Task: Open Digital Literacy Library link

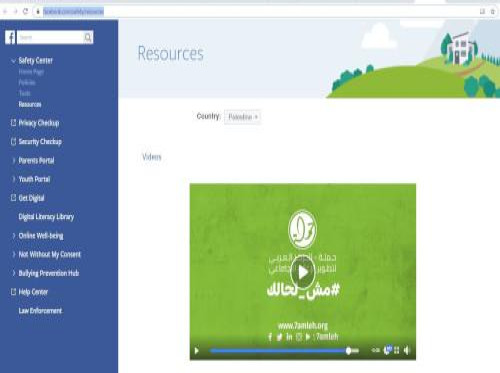Action: [x=46, y=217]
